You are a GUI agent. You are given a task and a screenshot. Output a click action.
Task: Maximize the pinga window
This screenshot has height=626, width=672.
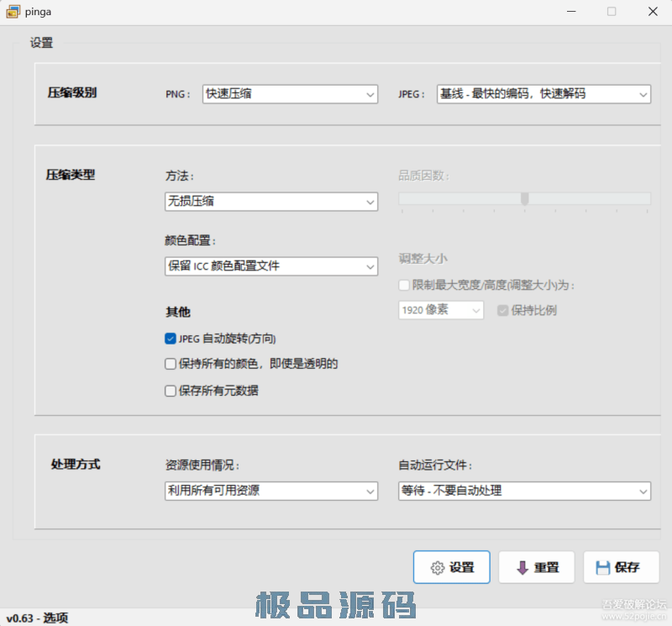point(612,12)
